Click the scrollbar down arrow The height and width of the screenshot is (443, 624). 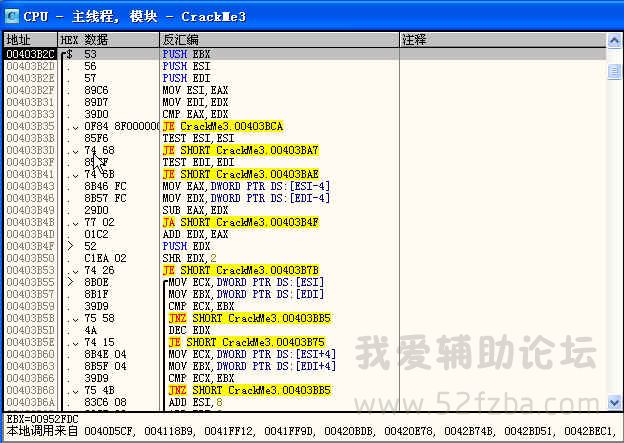pos(614,403)
